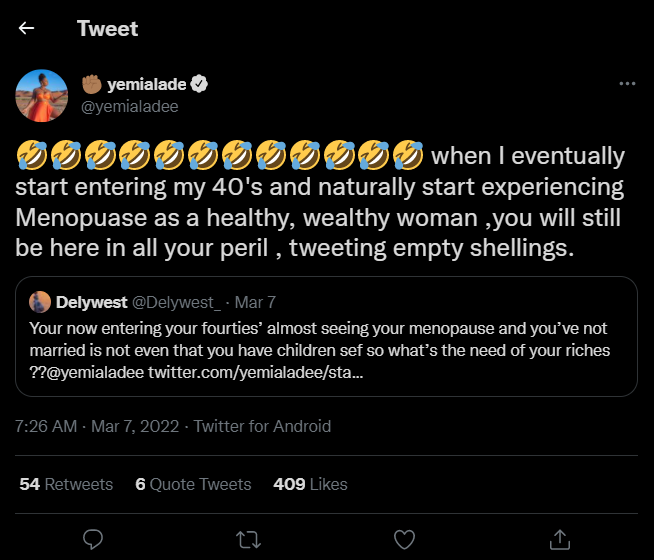Click the Tweet header title
The image size is (654, 560).
click(x=107, y=28)
